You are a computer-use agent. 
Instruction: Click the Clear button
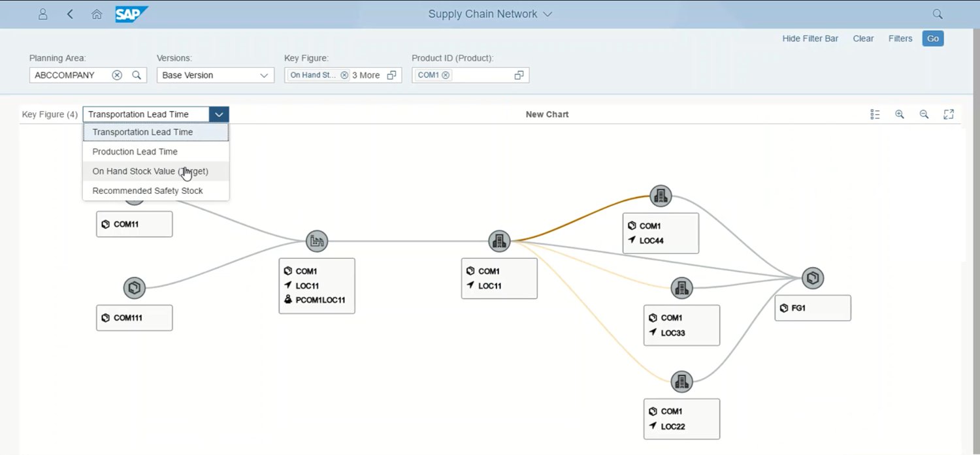click(863, 39)
